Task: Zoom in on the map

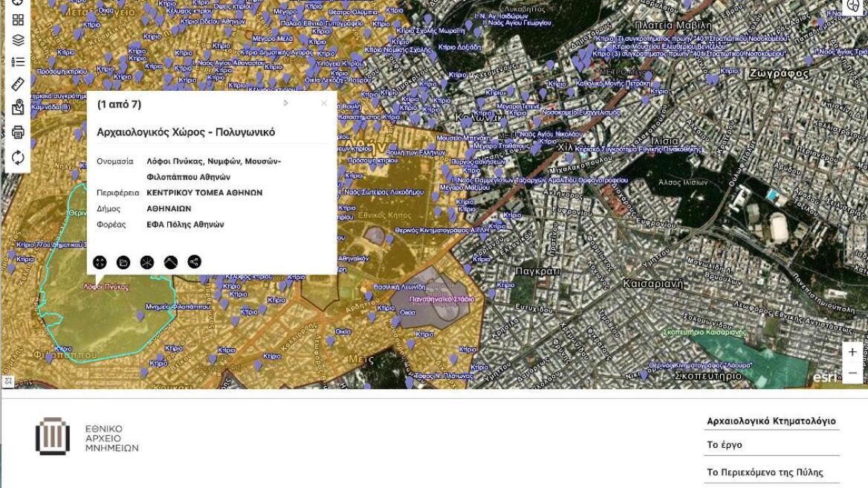Action: pos(852,352)
